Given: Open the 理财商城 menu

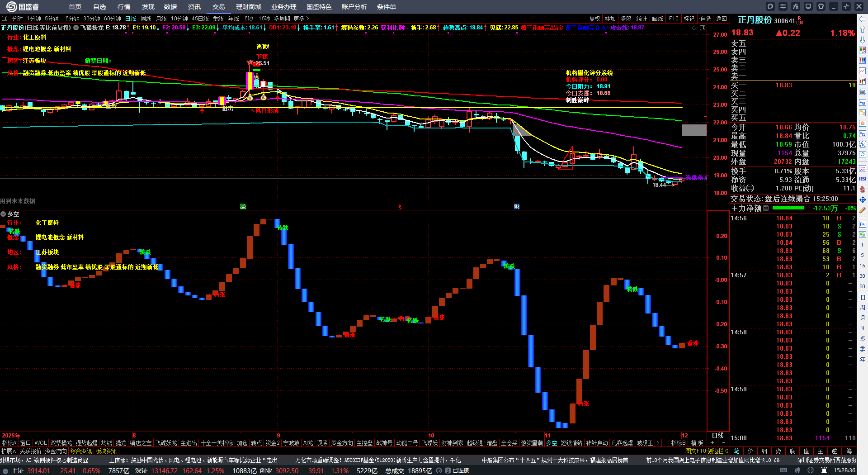Looking at the screenshot, I should 249,7.
